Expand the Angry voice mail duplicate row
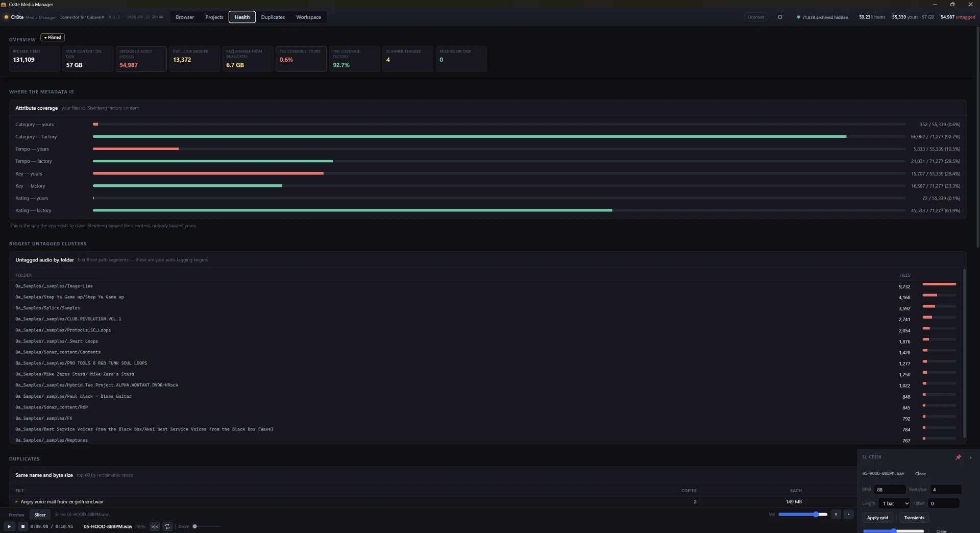Screen dimensions: 980x533 [16, 501]
